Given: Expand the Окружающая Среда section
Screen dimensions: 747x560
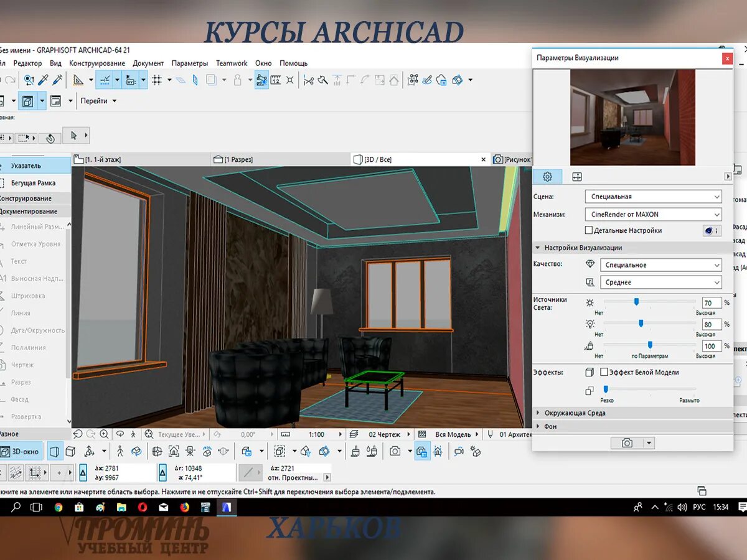Looking at the screenshot, I should (632, 413).
